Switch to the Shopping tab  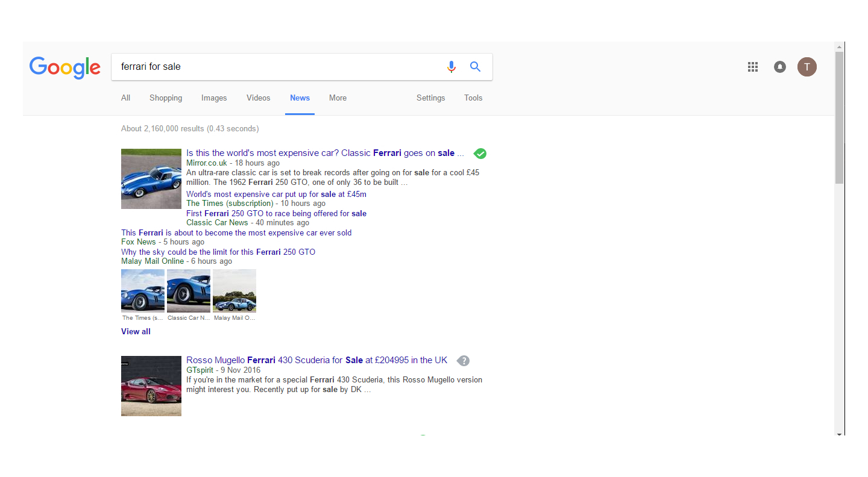(x=166, y=98)
